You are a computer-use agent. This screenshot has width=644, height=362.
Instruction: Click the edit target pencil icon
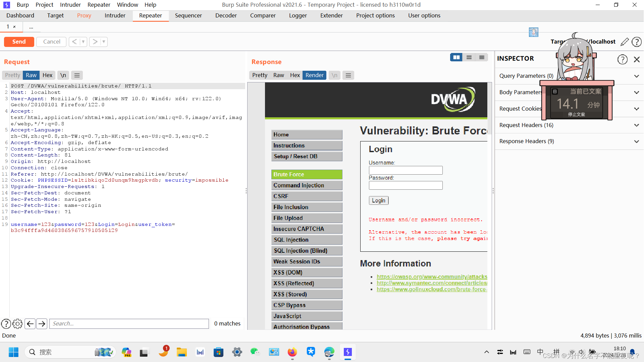624,42
